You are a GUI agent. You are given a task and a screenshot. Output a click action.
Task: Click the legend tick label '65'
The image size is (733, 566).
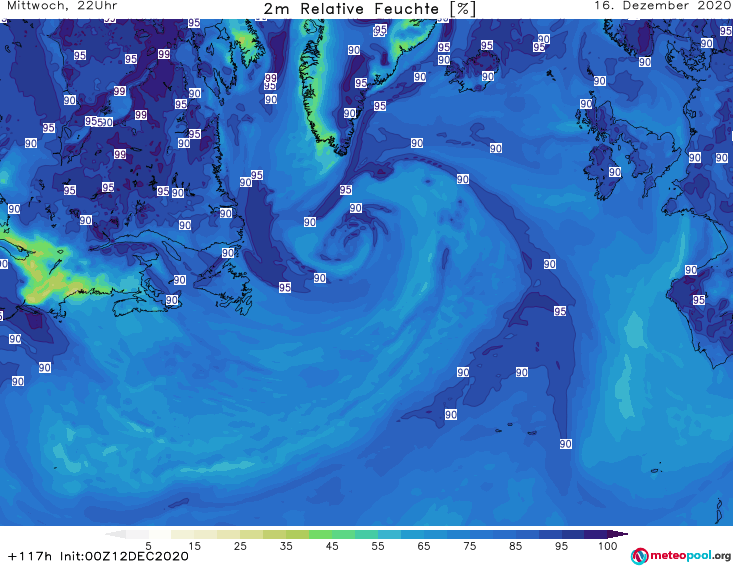(423, 545)
